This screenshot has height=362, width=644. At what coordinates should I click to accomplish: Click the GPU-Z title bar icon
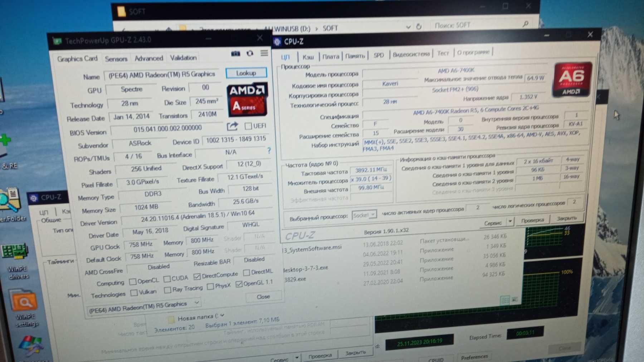tap(57, 41)
